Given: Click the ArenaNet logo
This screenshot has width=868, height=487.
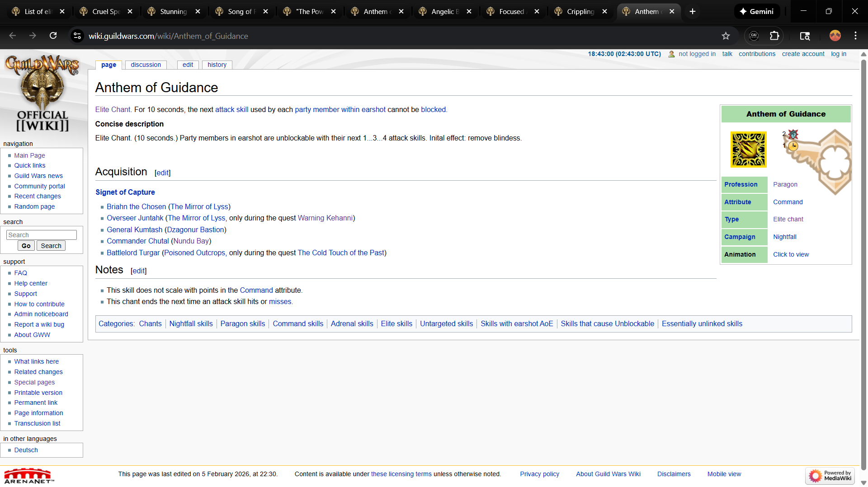Looking at the screenshot, I should pyautogui.click(x=29, y=476).
